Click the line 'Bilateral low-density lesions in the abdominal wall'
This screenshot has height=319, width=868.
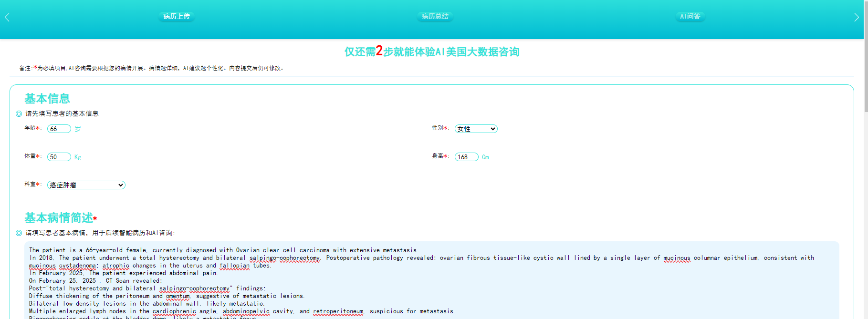[x=147, y=304]
